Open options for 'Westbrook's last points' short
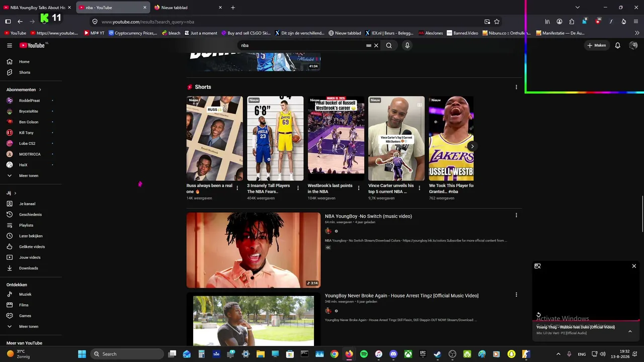The width and height of the screenshot is (644, 362). 359,188
